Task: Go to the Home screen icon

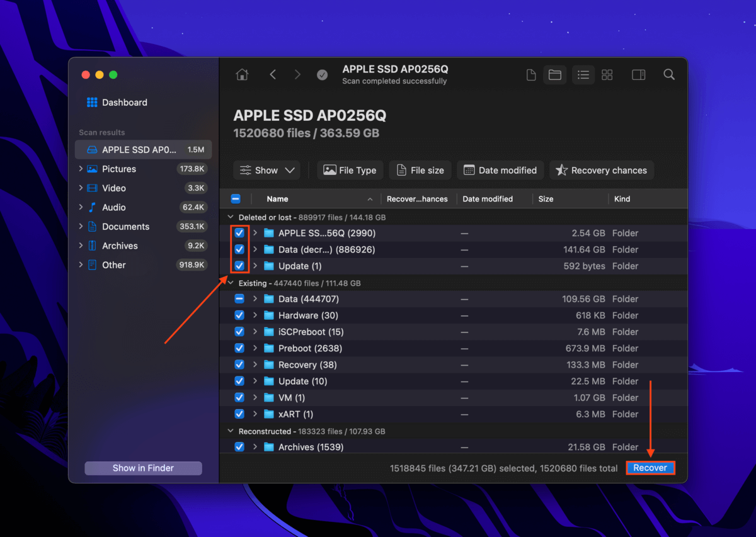Action: [242, 75]
